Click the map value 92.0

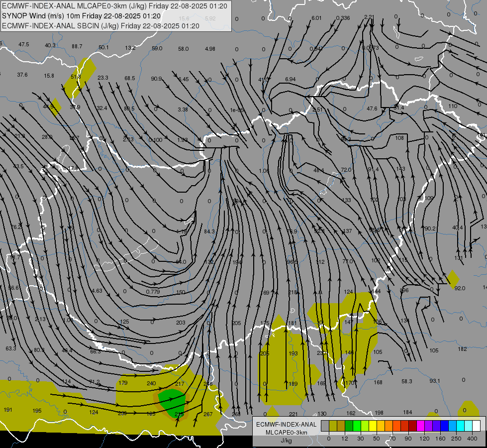[x=460, y=288]
